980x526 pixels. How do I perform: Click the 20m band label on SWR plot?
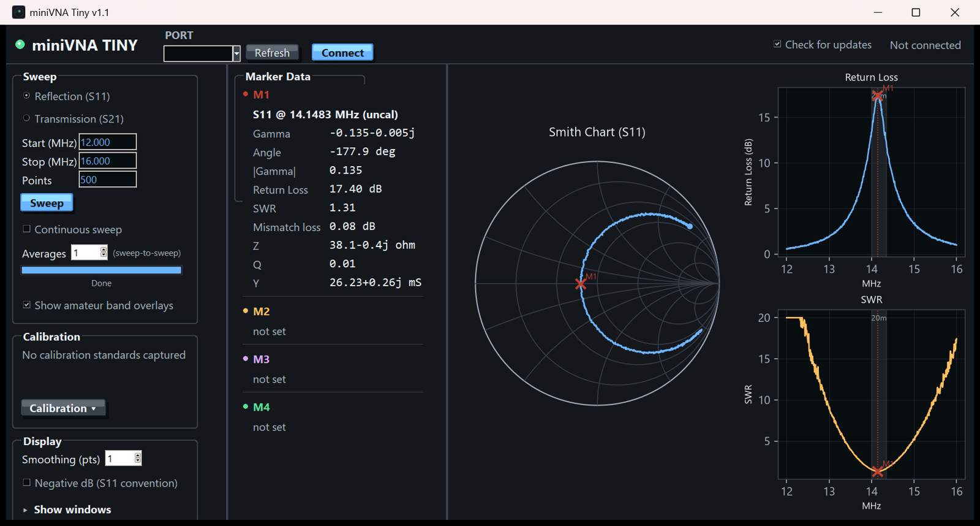click(879, 318)
